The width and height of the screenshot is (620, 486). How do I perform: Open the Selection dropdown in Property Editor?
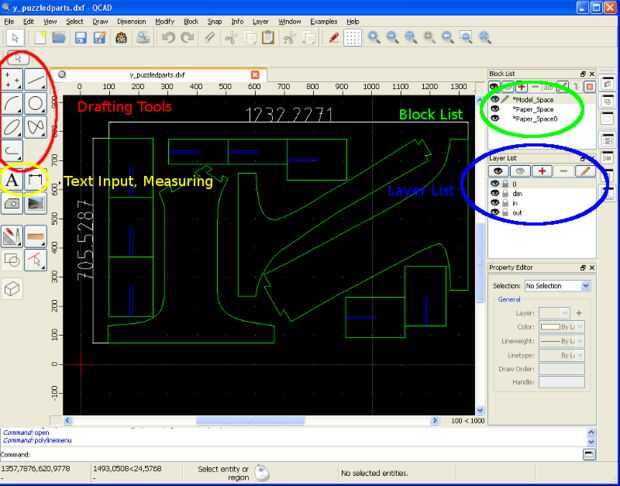pos(558,286)
